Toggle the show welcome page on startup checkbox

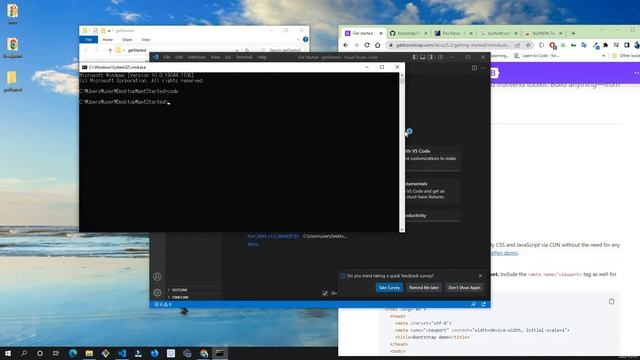click(325, 293)
